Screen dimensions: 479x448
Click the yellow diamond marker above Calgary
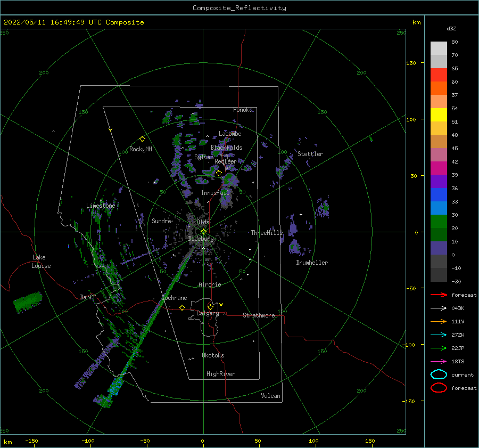click(x=210, y=307)
